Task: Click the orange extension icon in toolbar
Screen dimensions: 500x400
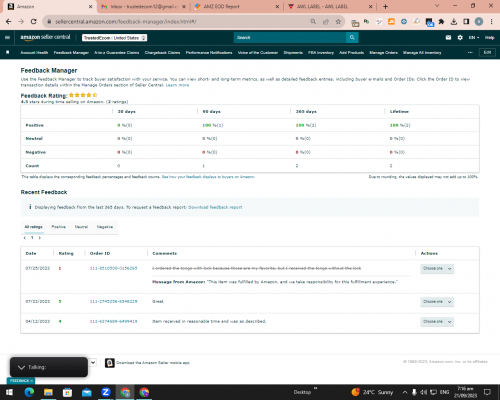Action: coord(391,22)
